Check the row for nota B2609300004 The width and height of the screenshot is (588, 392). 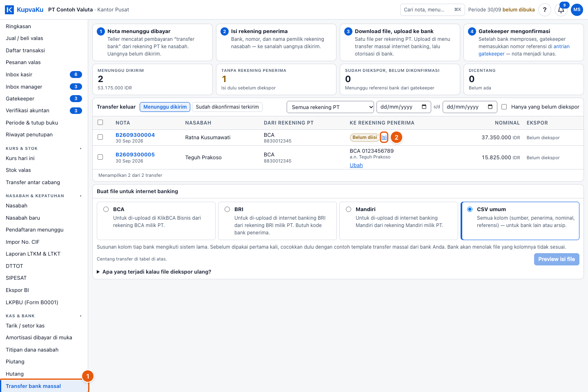(100, 137)
